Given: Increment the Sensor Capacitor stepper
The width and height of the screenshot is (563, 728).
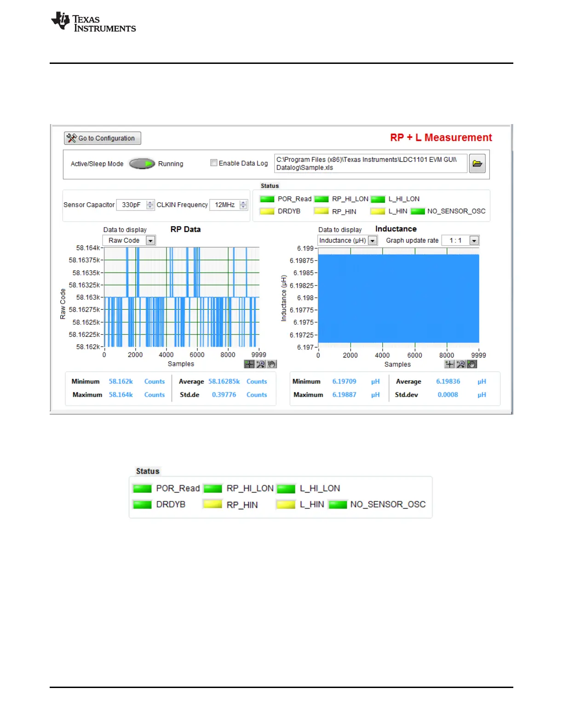Looking at the screenshot, I should 150,202.
